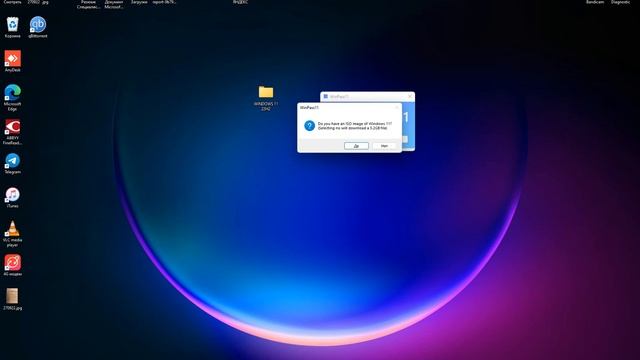Click the WinPass11 background window title icon

[x=325, y=96]
